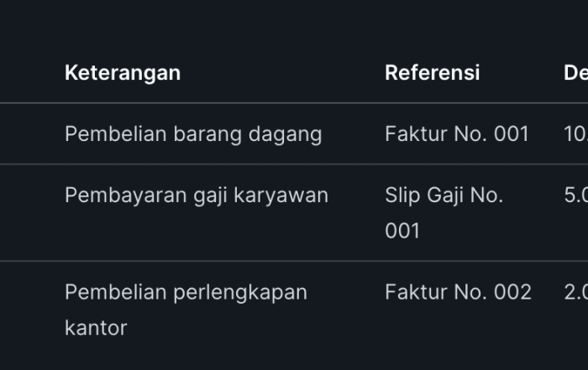
Task: Click the word Pembayaran in the second row
Action: [118, 195]
